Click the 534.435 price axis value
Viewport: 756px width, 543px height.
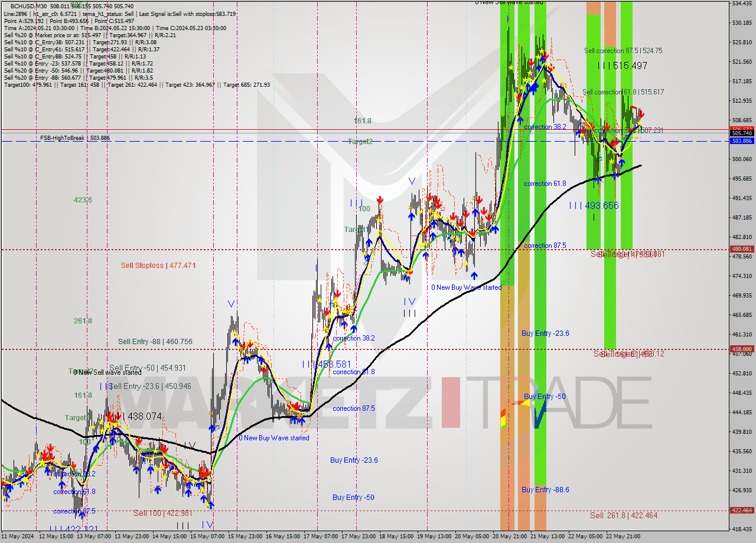742,3
